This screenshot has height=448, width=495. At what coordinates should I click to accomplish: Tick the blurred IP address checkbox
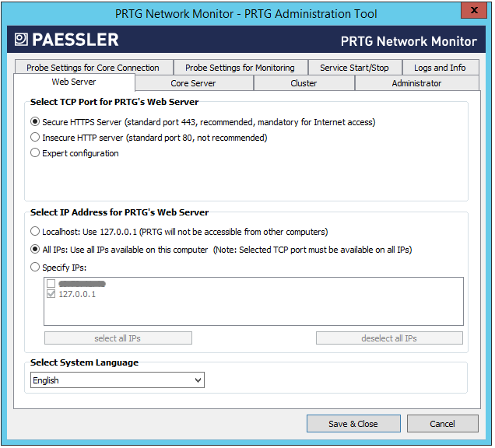pos(51,284)
